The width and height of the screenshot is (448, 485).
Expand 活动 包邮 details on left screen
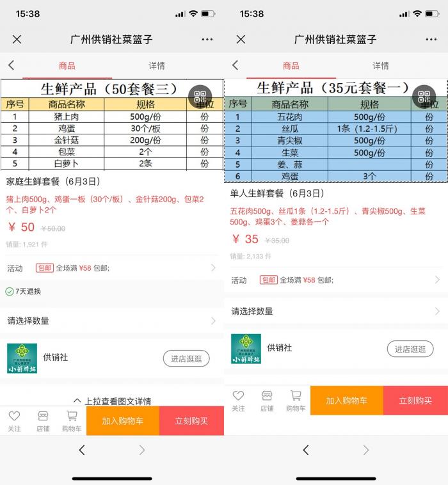point(112,268)
